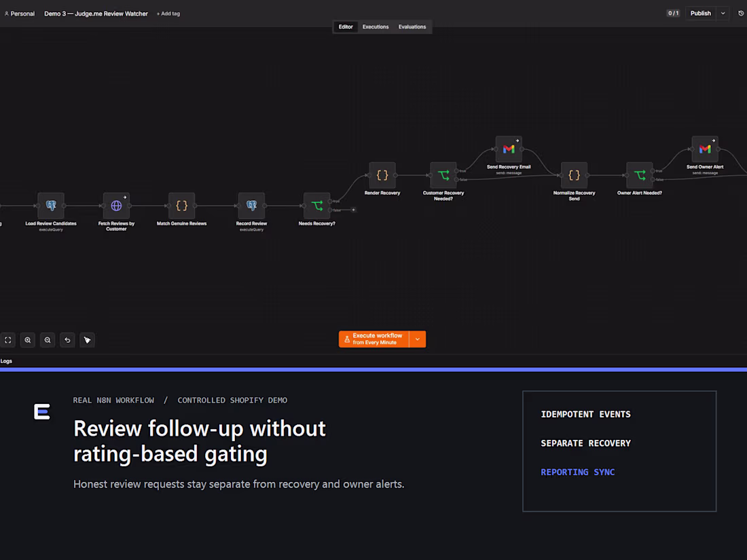747x560 pixels.
Task: Click the false output of Owner Alert Needed?
Action: coord(653,179)
